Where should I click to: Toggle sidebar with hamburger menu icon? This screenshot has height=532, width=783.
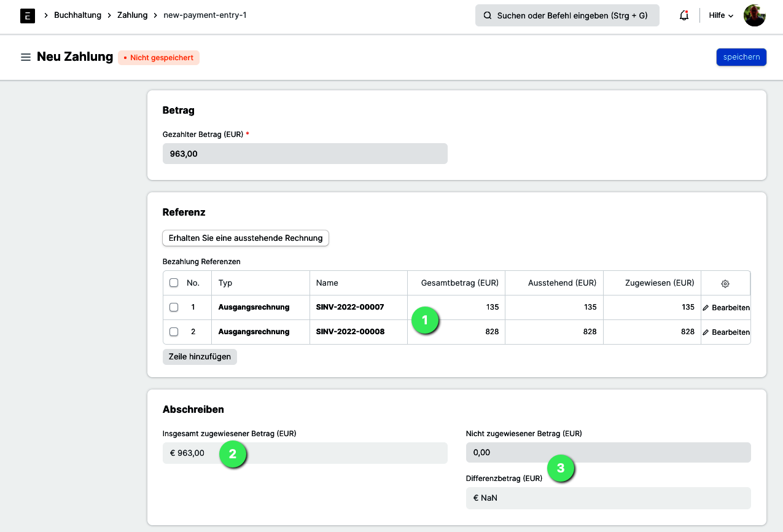(26, 57)
